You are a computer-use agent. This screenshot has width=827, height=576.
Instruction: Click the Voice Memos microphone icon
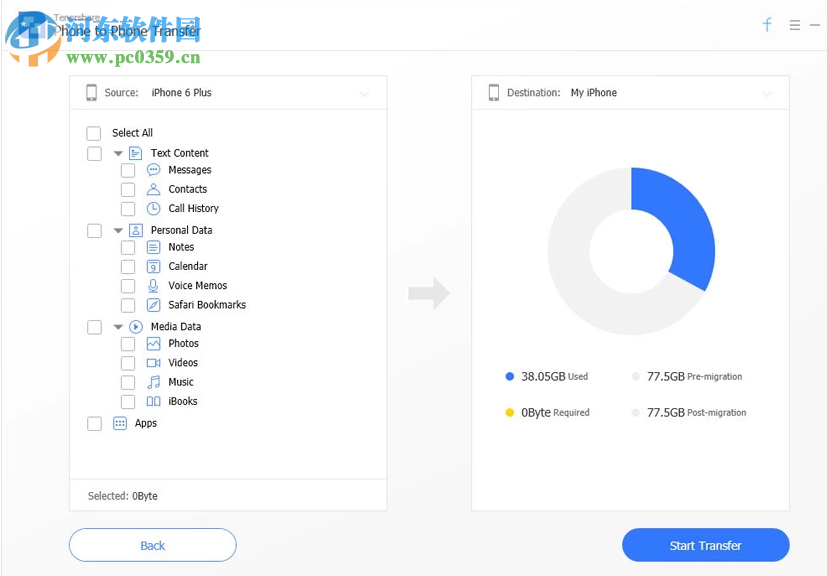(153, 285)
